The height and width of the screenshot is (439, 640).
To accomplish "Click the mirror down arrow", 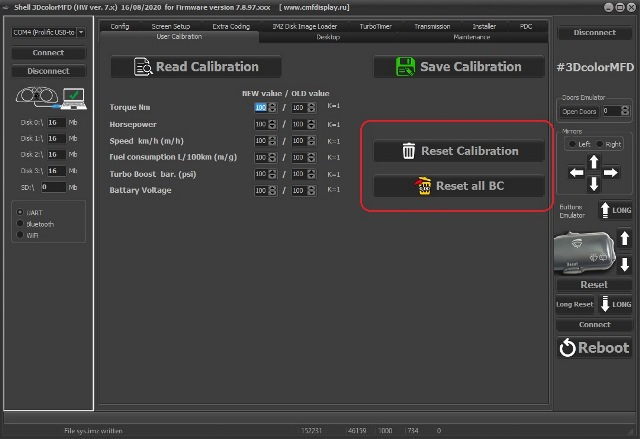I will (x=594, y=185).
